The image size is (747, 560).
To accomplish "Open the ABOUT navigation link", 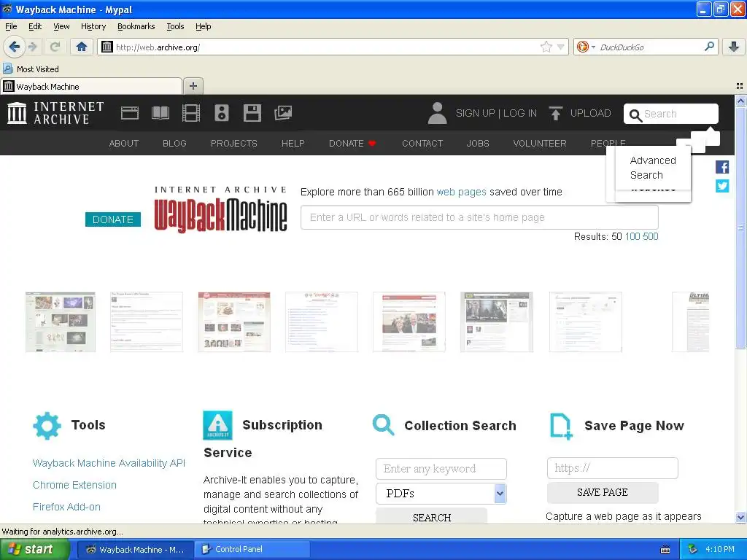I will click(124, 144).
